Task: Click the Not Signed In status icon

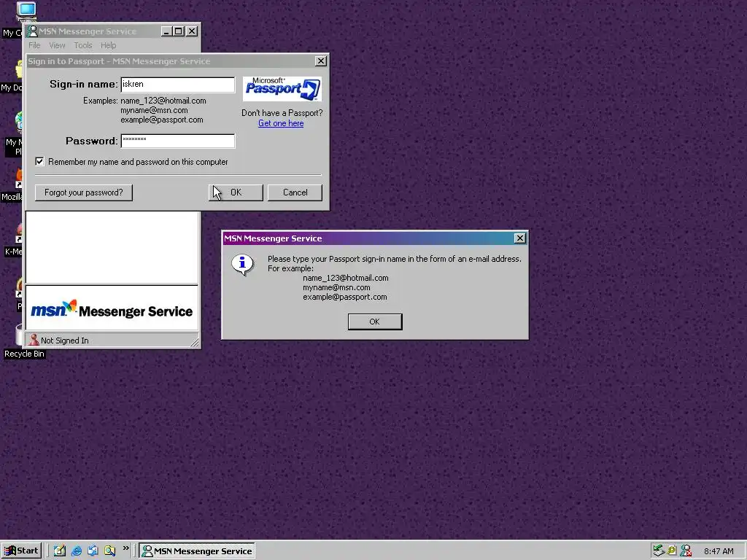Action: pyautogui.click(x=34, y=340)
